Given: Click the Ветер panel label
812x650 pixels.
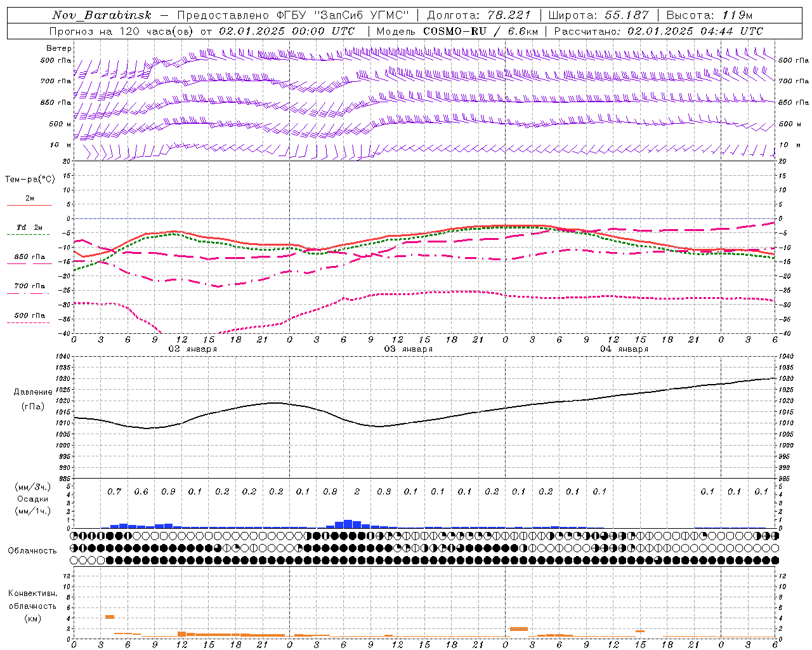Looking at the screenshot, I should coord(59,48).
